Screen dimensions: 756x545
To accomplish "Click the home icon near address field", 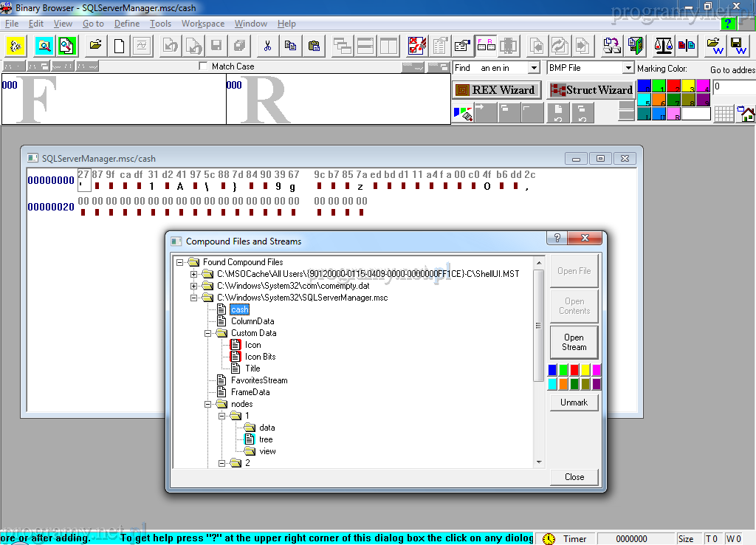I will 747,114.
